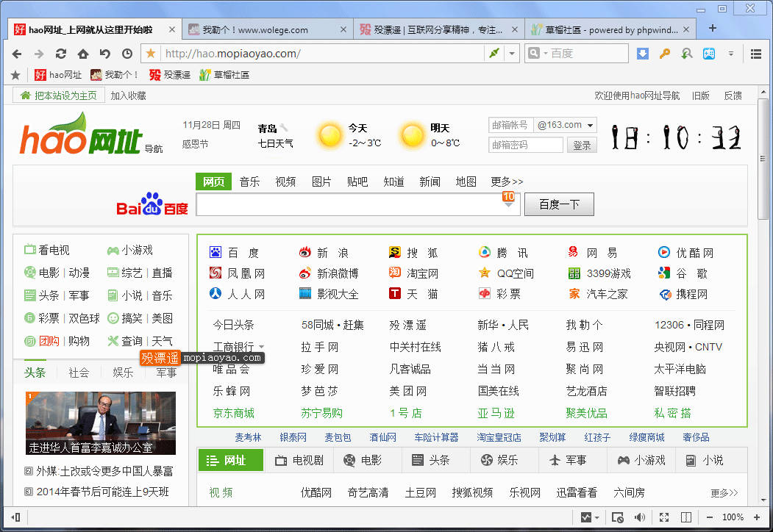Click the screenshot tool icon in toolbar
The width and height of the screenshot is (773, 532).
click(709, 54)
